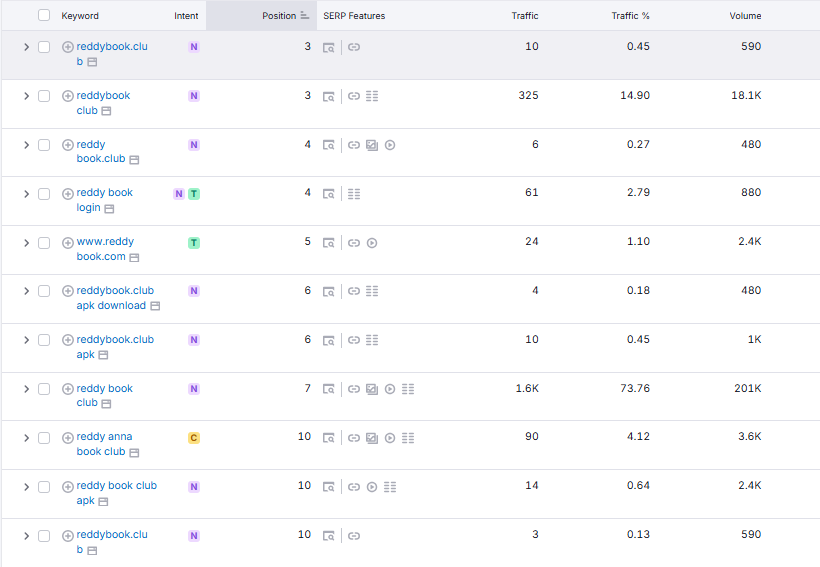Viewport: 820px width, 567px height.
Task: View SERP source icon in 'reddy book club' position 7 row
Action: pyautogui.click(x=328, y=389)
